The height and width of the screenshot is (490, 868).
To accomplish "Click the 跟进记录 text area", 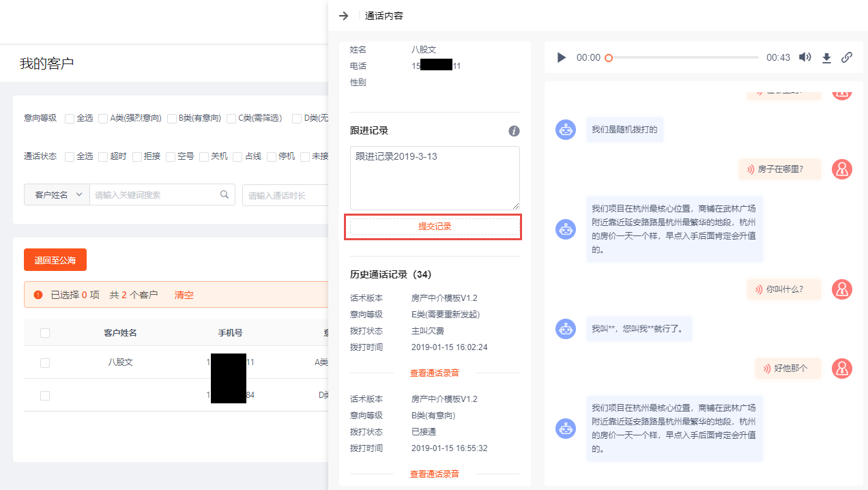I will tap(435, 177).
